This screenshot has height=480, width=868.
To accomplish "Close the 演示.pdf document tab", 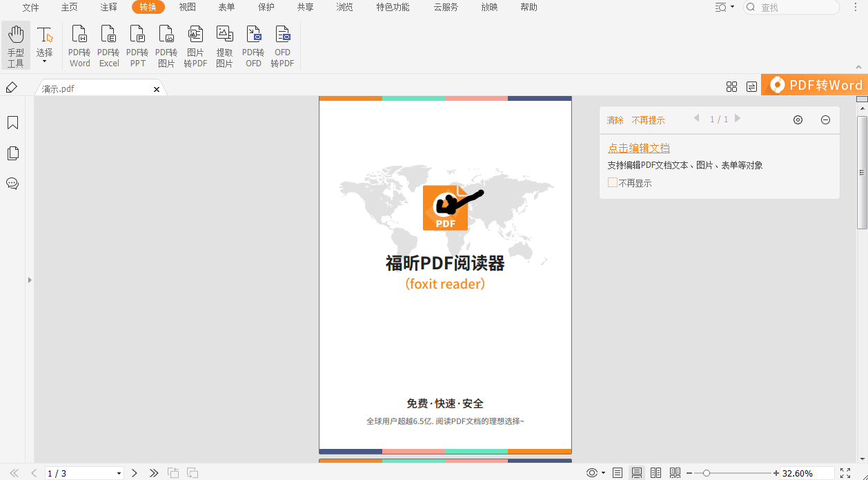I will (157, 89).
